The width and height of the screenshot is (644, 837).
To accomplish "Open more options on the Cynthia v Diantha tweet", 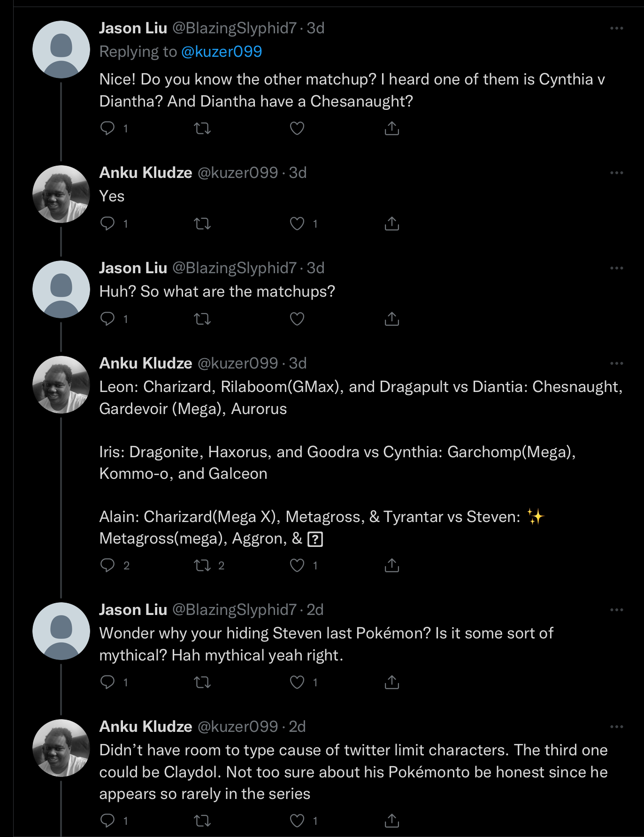I will (x=616, y=28).
